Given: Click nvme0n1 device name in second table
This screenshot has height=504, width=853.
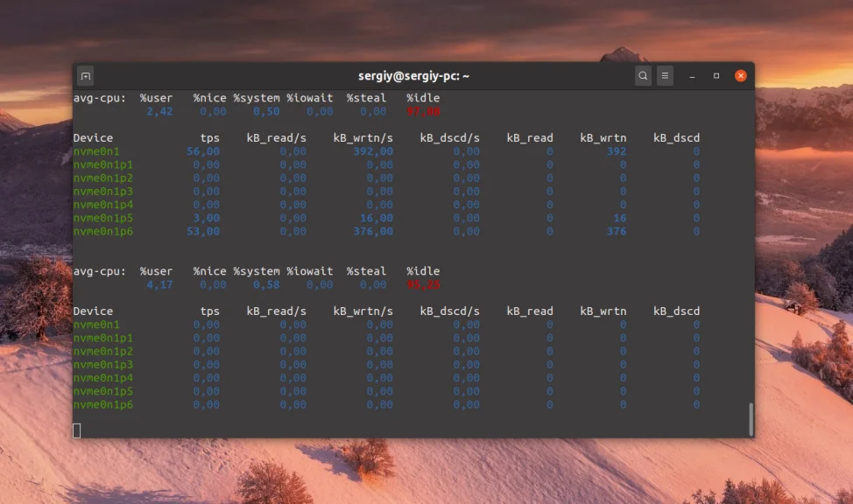Looking at the screenshot, I should click(96, 325).
